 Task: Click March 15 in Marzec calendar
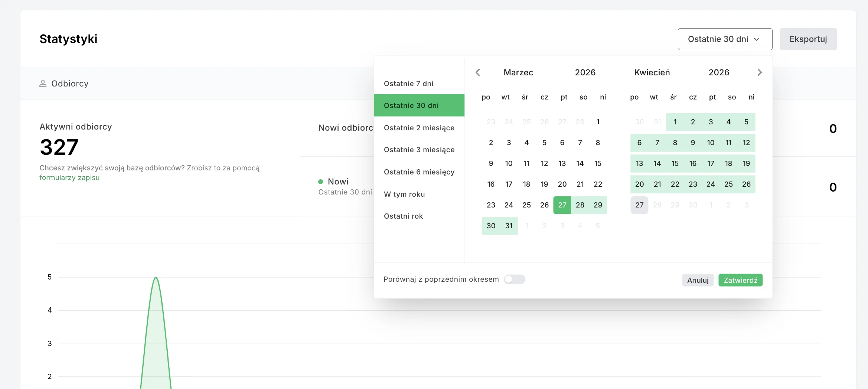(x=598, y=163)
